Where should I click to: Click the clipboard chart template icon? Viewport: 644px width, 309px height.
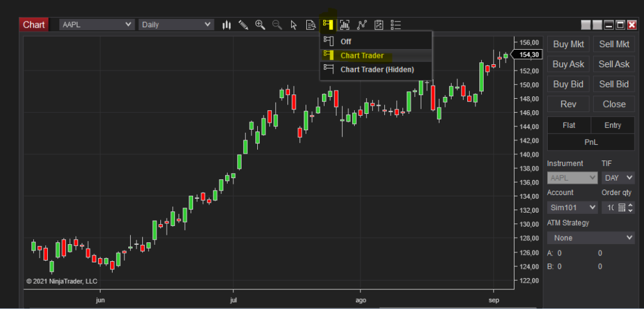pos(379,25)
